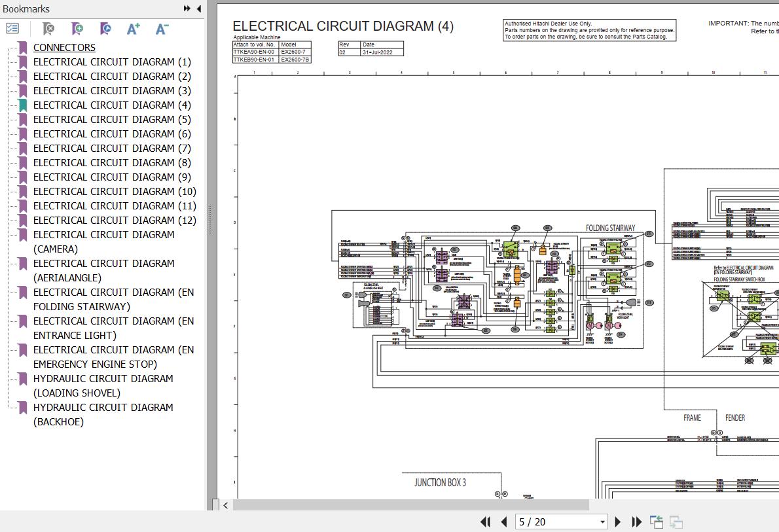Click the greyed-out next view icon

click(x=676, y=522)
